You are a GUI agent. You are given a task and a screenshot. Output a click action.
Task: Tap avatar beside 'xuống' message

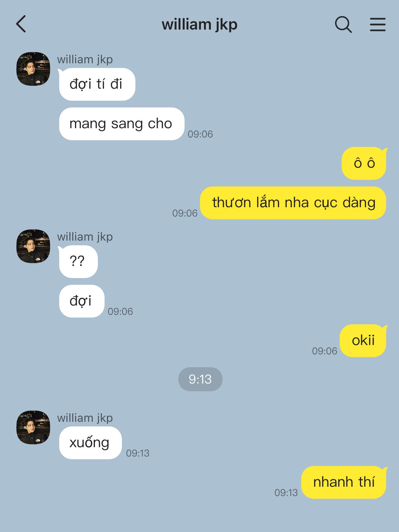point(33,427)
